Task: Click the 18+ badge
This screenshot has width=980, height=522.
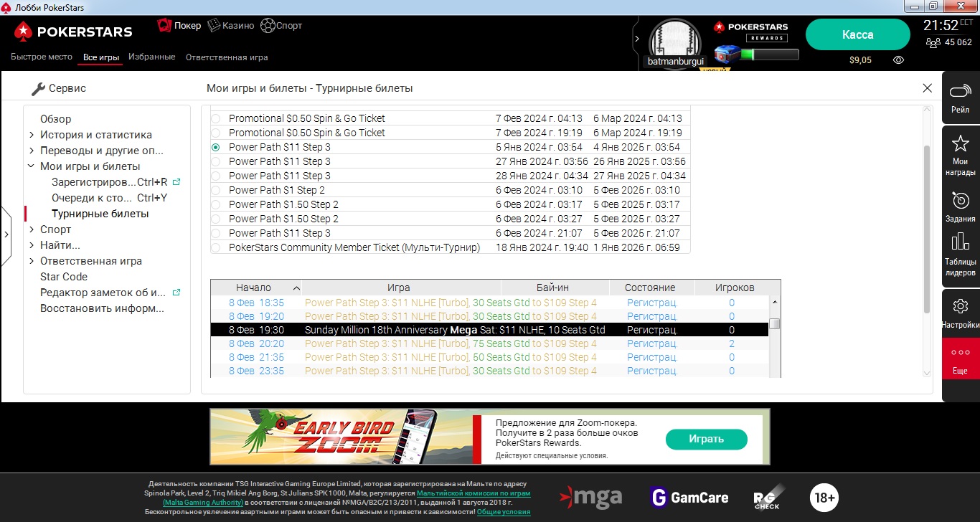Action: 824,497
